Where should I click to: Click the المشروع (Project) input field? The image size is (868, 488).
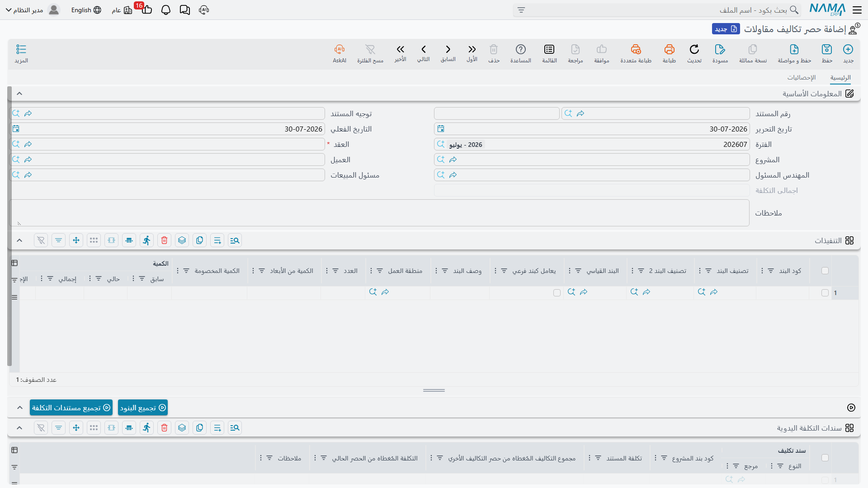(x=592, y=160)
